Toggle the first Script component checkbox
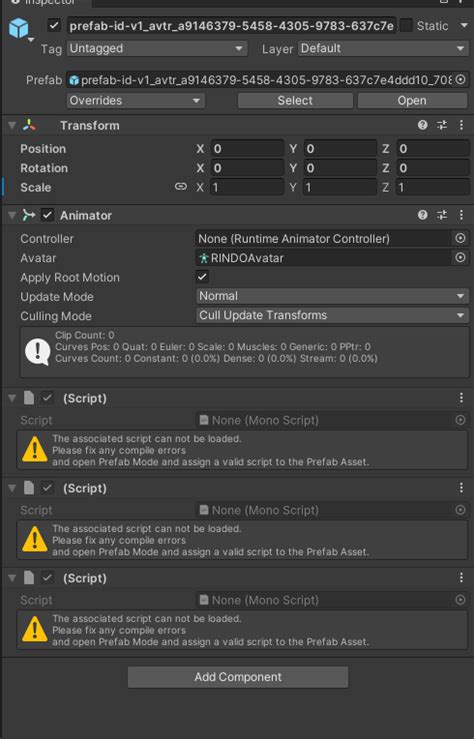The image size is (474, 739). pyautogui.click(x=47, y=398)
